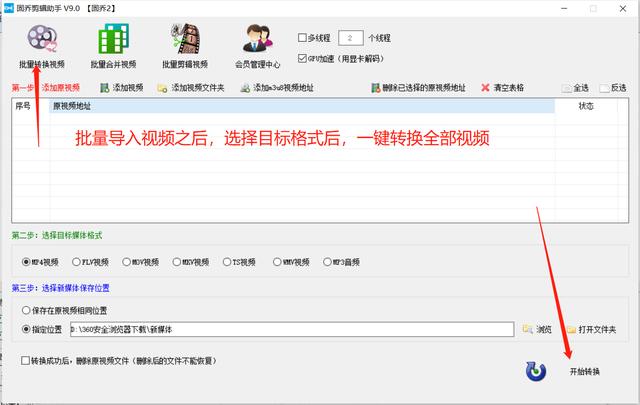The height and width of the screenshot is (405, 640).
Task: Choose 保存在原视频相同位置 radio option
Action: coord(26,310)
